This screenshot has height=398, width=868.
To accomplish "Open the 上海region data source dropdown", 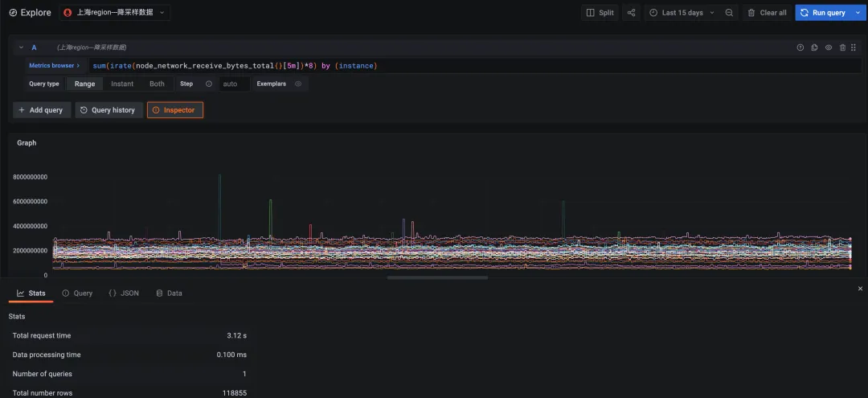I will 115,13.
